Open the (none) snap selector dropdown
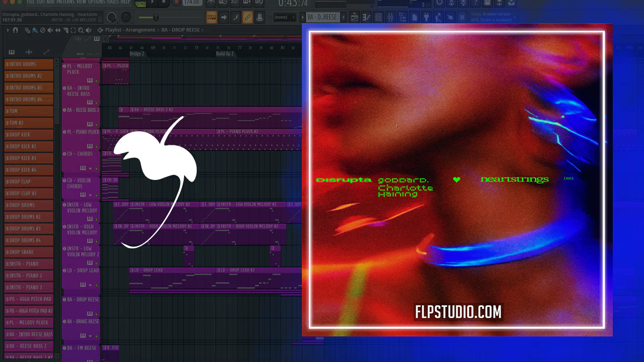The image size is (644, 362). click(284, 18)
